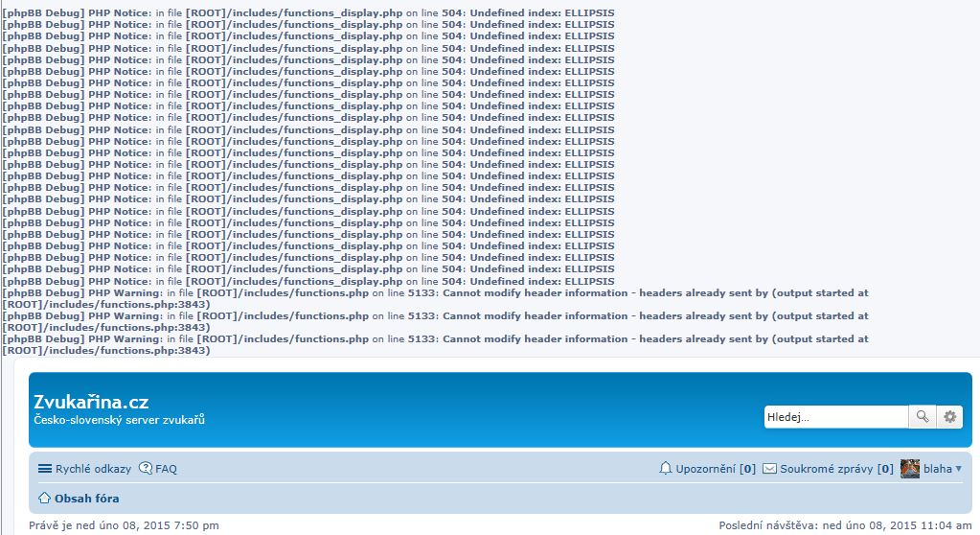Click the magnifier search button
Viewport: 980px width, 535px height.
click(922, 416)
